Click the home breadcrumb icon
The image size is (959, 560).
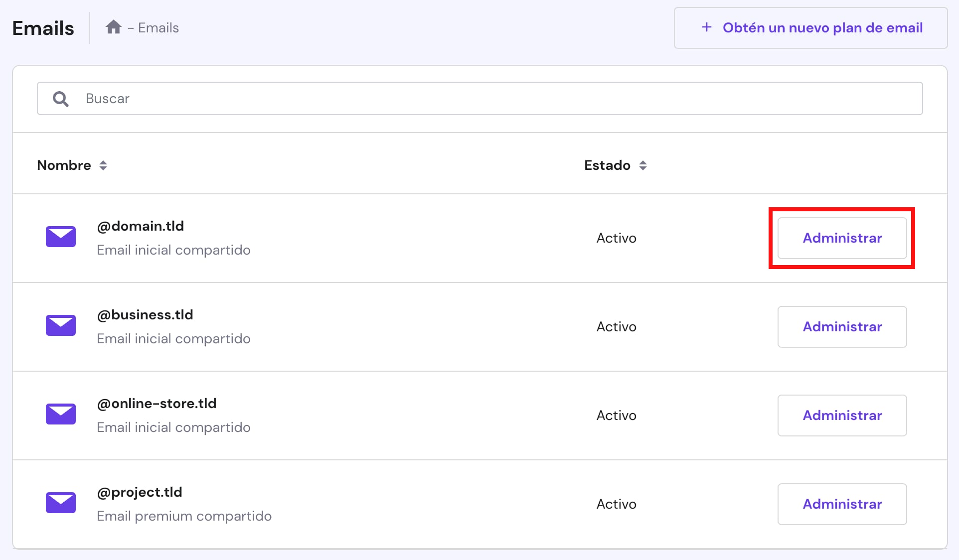114,27
